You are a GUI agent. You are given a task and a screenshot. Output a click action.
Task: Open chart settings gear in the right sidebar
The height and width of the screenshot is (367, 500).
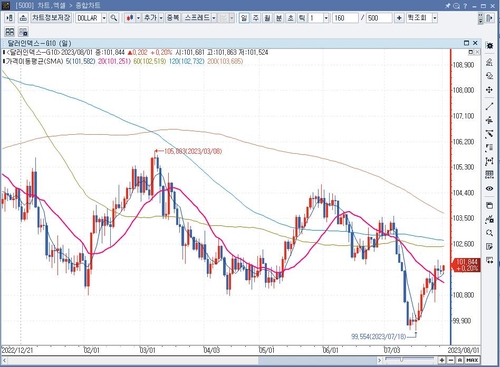(489, 46)
